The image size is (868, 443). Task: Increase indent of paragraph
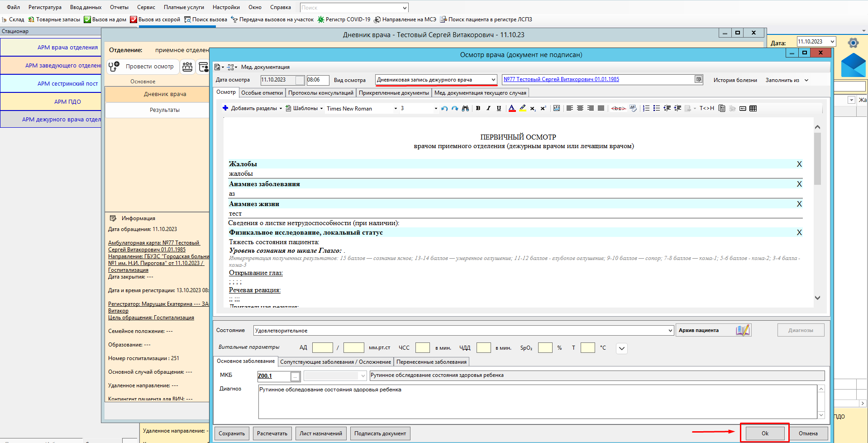677,108
